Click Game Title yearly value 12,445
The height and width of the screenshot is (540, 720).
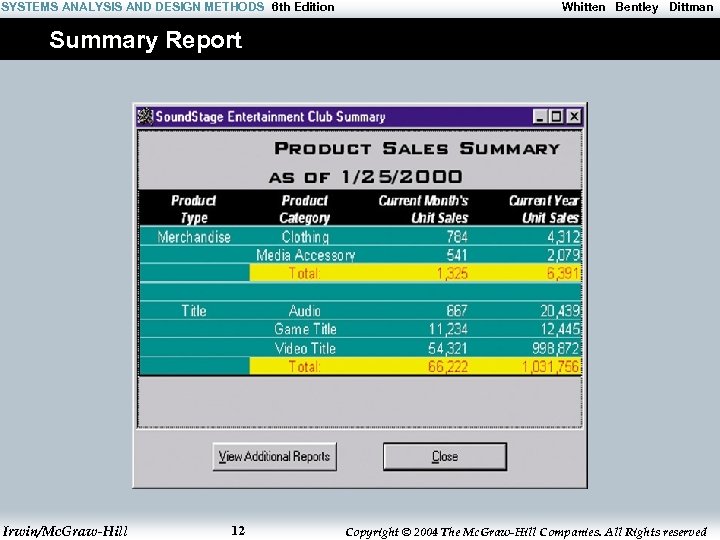(560, 329)
